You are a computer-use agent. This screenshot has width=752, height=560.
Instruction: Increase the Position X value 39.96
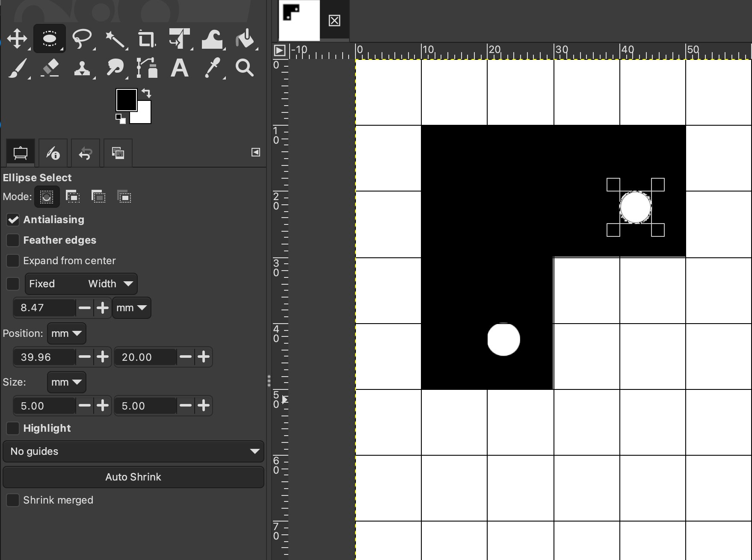click(103, 357)
